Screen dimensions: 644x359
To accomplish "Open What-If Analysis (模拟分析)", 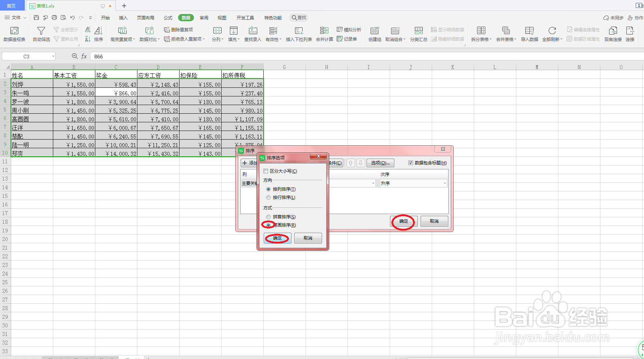I will 349,29.
